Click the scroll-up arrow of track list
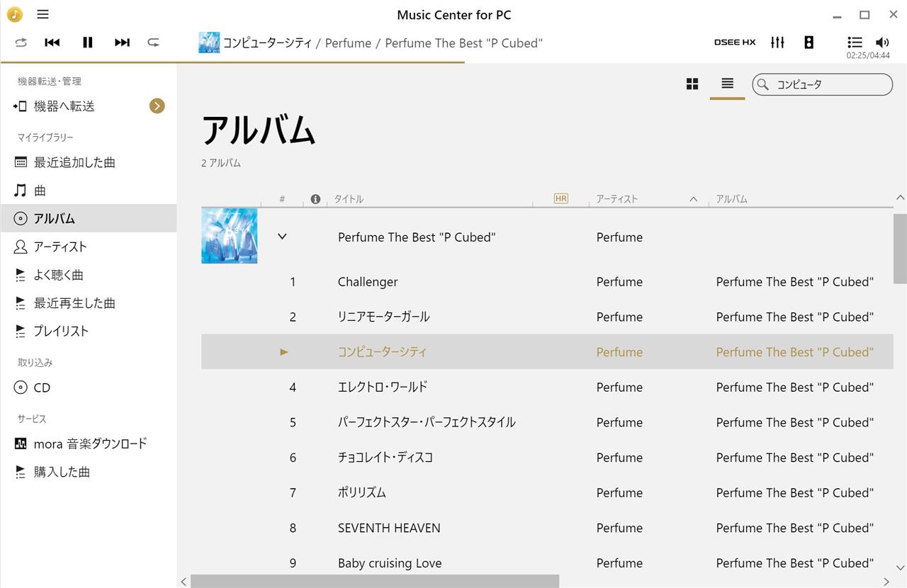Viewport: 907px width, 588px height. [900, 198]
